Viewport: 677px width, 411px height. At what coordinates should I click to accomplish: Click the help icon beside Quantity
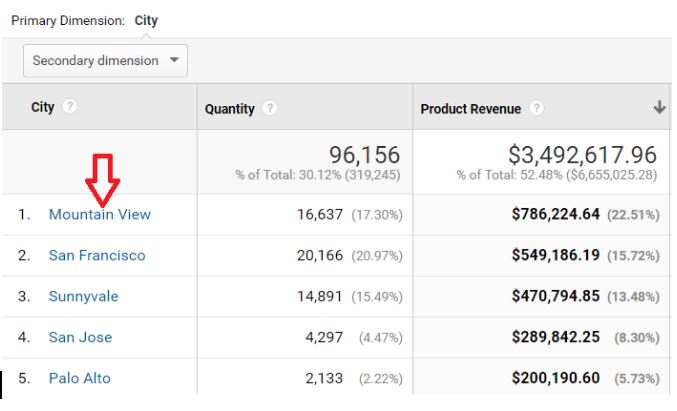tap(271, 109)
